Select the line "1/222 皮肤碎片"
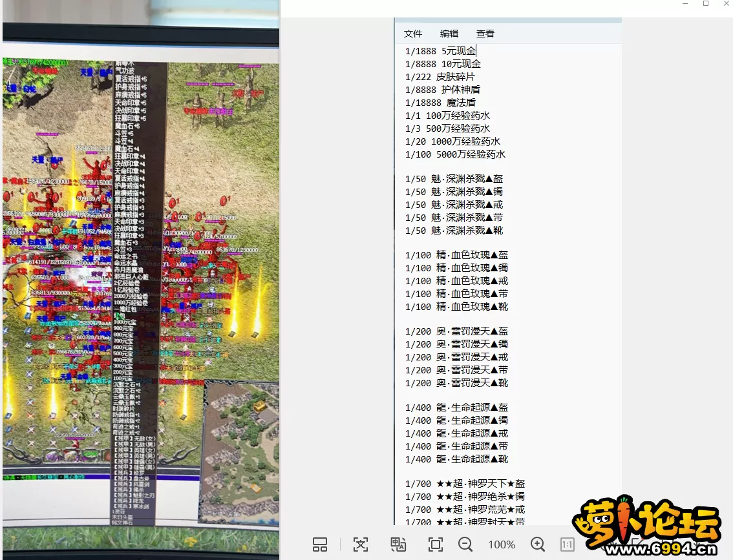The width and height of the screenshot is (733, 560). tap(440, 77)
